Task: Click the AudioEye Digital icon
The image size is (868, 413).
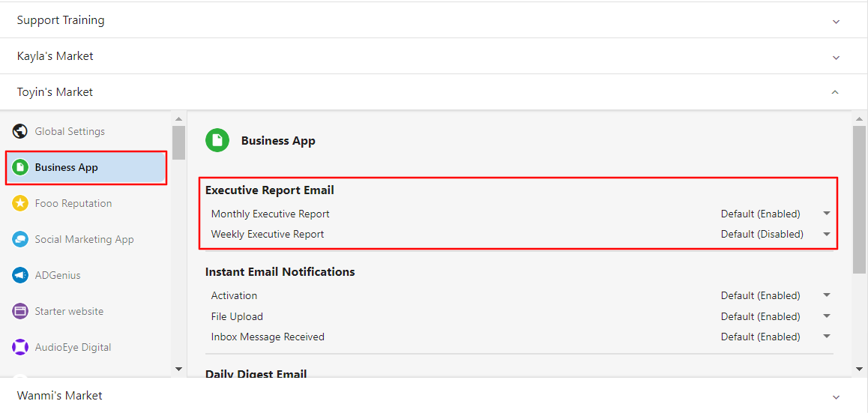Action: point(20,347)
